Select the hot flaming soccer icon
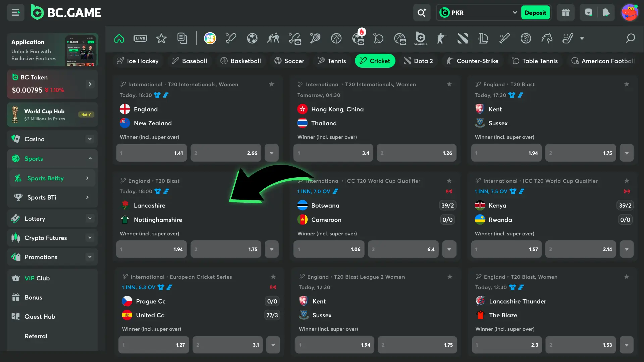644x362 pixels. click(358, 38)
